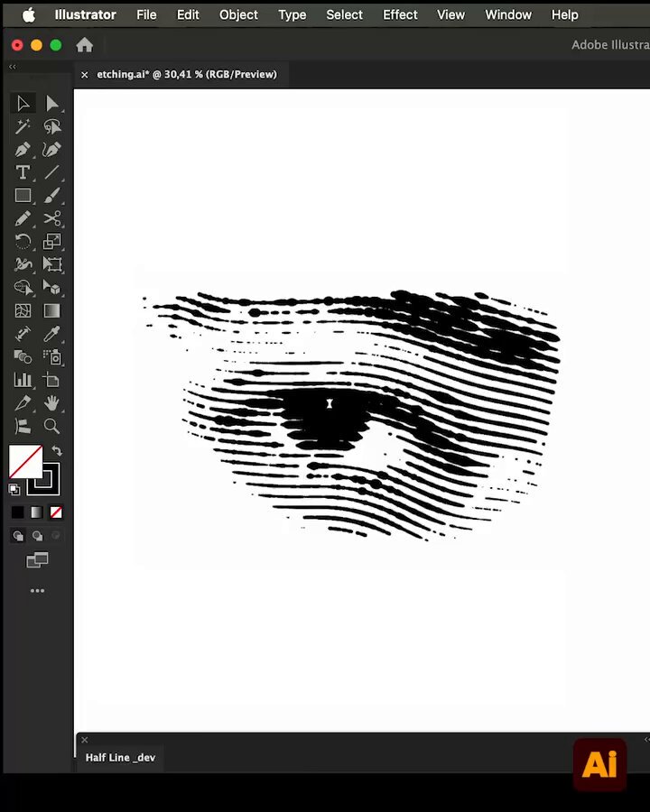Choose the Symbol Sprayer tool
The width and height of the screenshot is (650, 812).
(x=51, y=356)
